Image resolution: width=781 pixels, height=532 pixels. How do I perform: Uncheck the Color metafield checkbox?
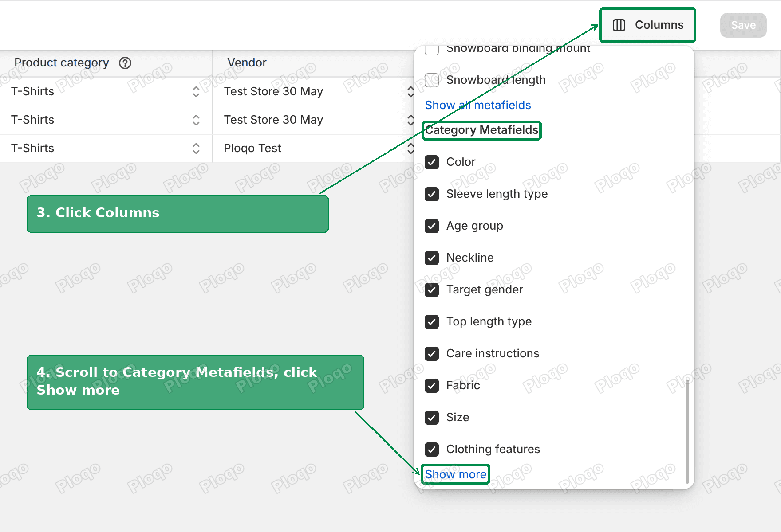[432, 162]
